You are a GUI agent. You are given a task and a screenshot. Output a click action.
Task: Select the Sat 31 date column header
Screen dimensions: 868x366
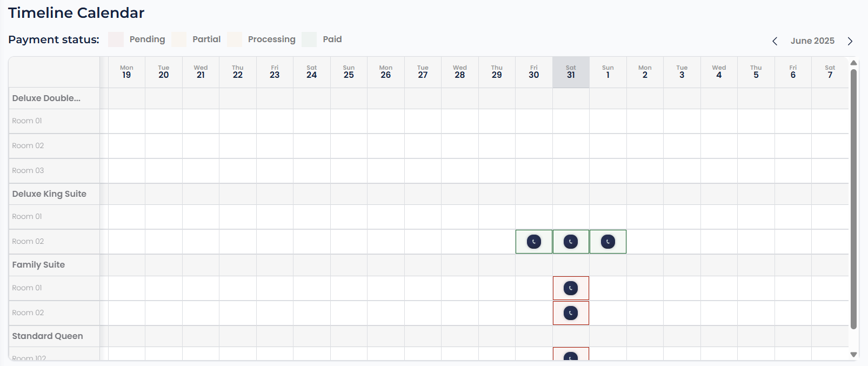pyautogui.click(x=571, y=72)
